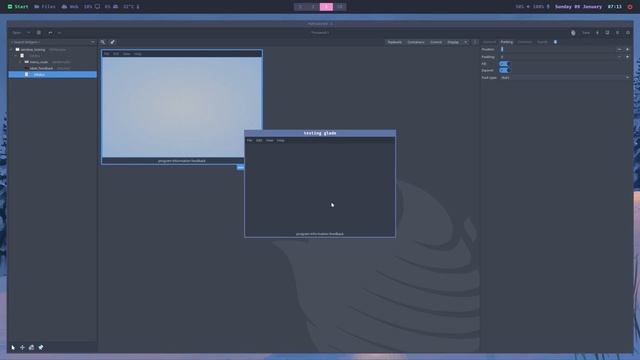640x360 pixels.
Task: Click the Save button
Action: point(586,33)
